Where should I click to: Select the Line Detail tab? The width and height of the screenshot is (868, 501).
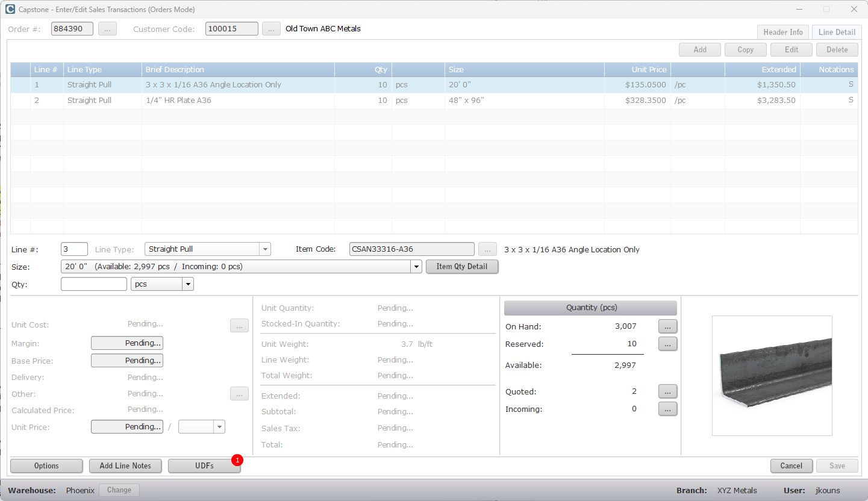pyautogui.click(x=837, y=32)
